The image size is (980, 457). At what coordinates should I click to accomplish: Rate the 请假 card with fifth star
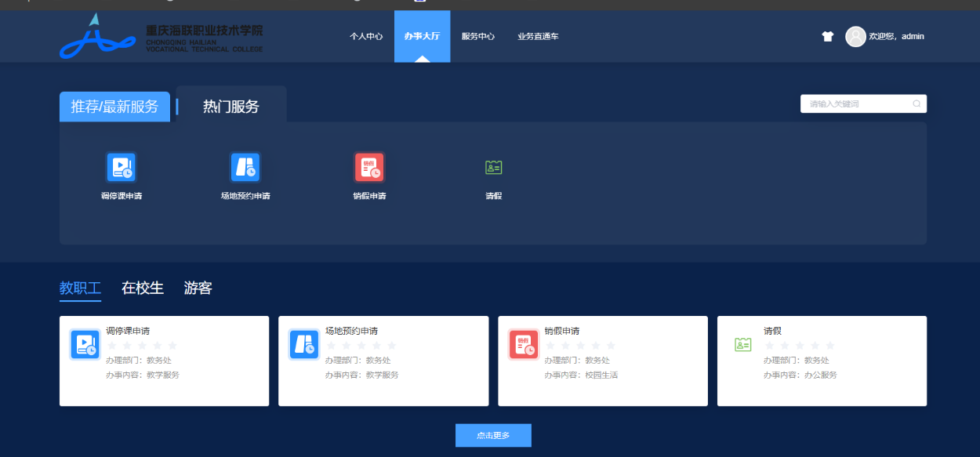(x=830, y=346)
